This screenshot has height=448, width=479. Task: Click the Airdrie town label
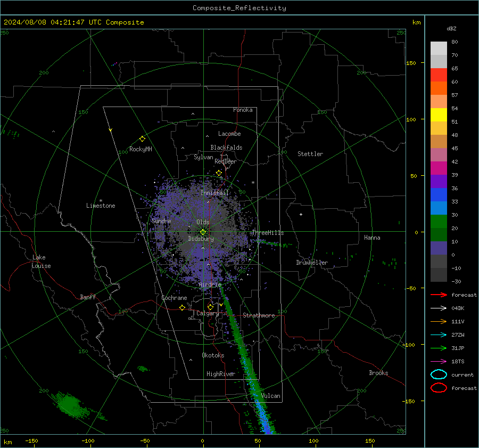[210, 284]
